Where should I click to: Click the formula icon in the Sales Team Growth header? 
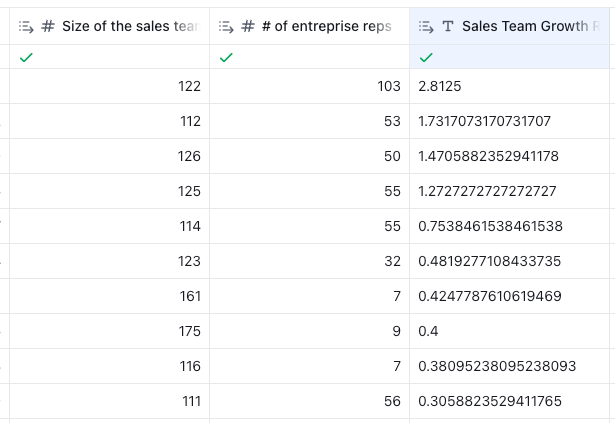coord(427,27)
